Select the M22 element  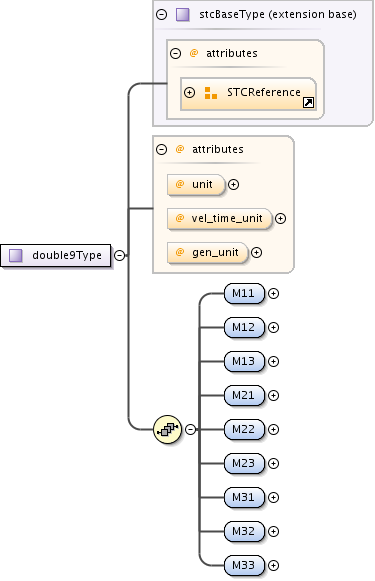point(245,429)
